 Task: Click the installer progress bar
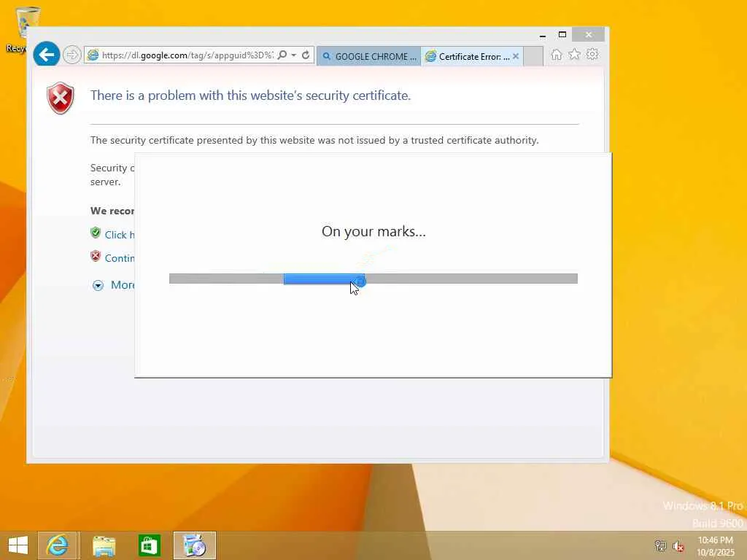pyautogui.click(x=373, y=279)
